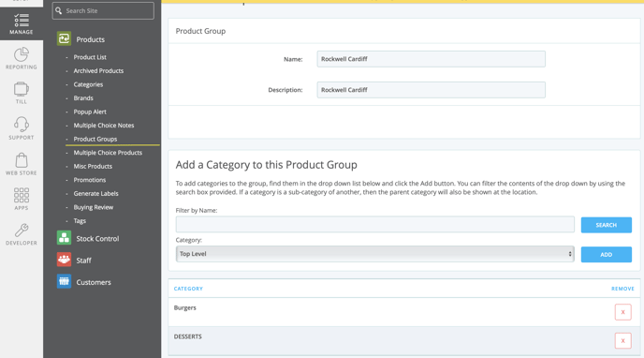This screenshot has height=358, width=644.
Task: Click the Customers icon
Action: tap(64, 281)
